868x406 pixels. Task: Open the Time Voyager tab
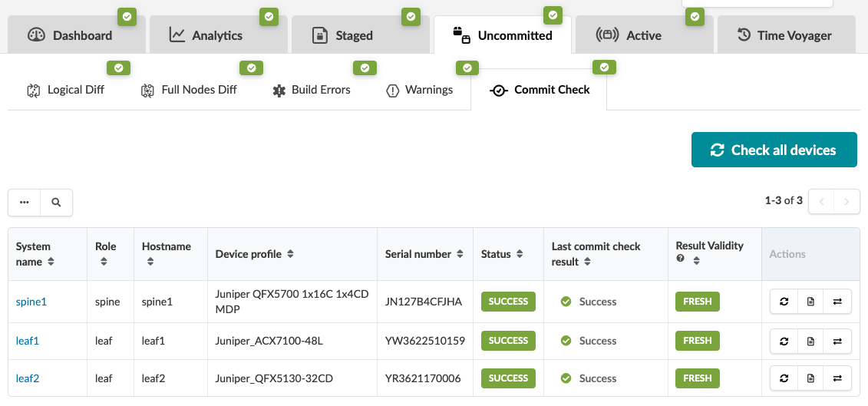click(784, 35)
